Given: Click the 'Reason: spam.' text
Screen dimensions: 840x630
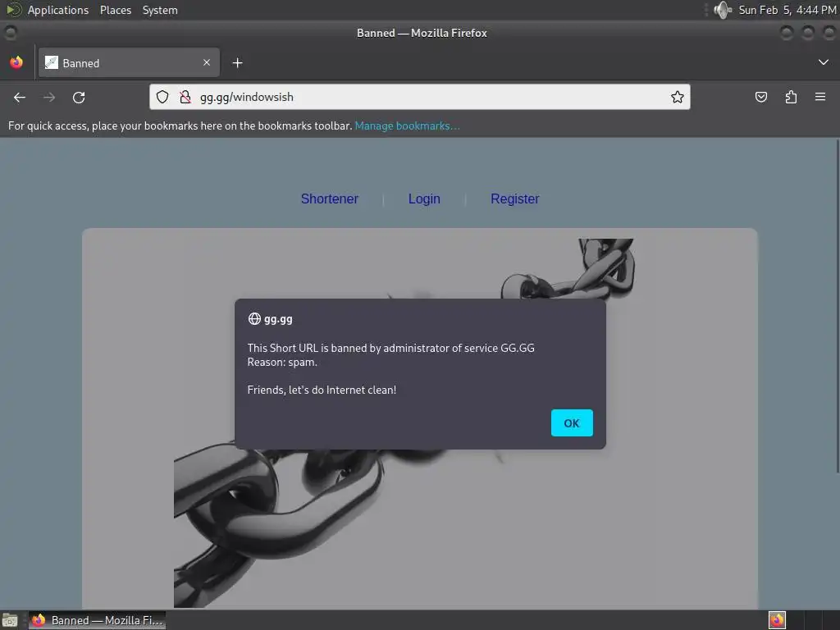Looking at the screenshot, I should pos(282,362).
